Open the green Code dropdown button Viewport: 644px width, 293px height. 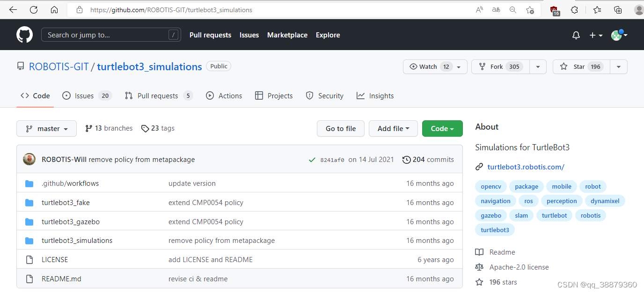pos(442,129)
